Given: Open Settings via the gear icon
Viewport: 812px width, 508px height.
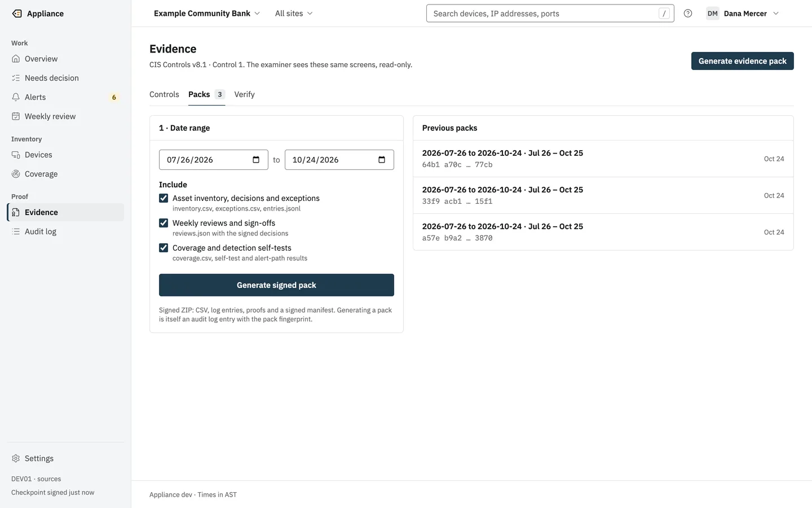Looking at the screenshot, I should tap(16, 458).
